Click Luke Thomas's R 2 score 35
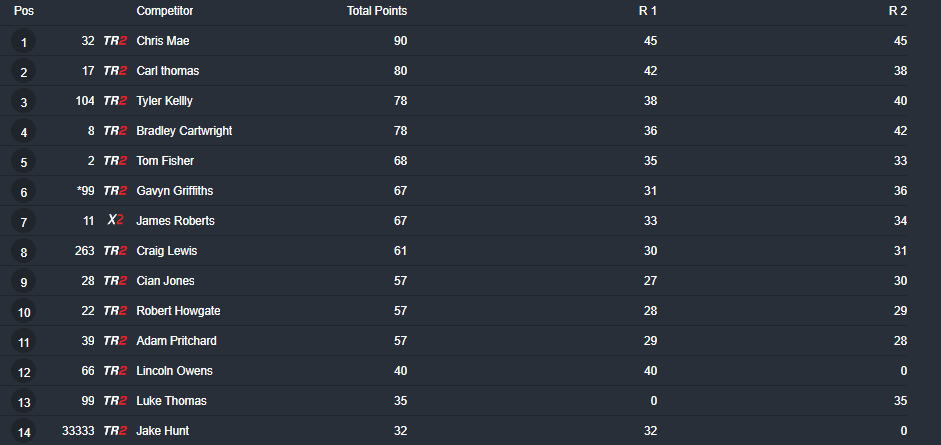The height and width of the screenshot is (445, 941). coord(900,401)
